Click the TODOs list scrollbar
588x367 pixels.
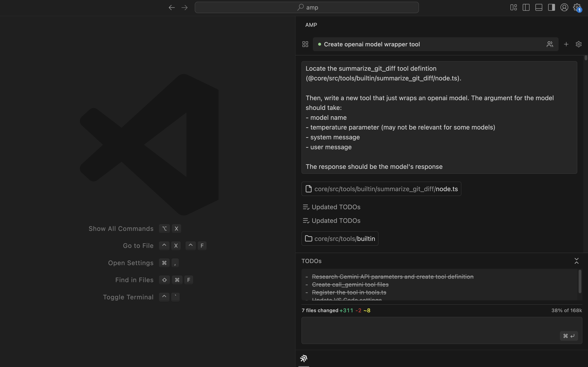[x=580, y=282]
